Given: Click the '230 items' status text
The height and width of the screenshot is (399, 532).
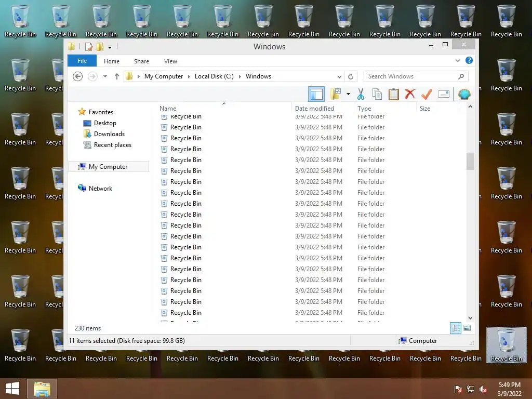Looking at the screenshot, I should [88, 328].
